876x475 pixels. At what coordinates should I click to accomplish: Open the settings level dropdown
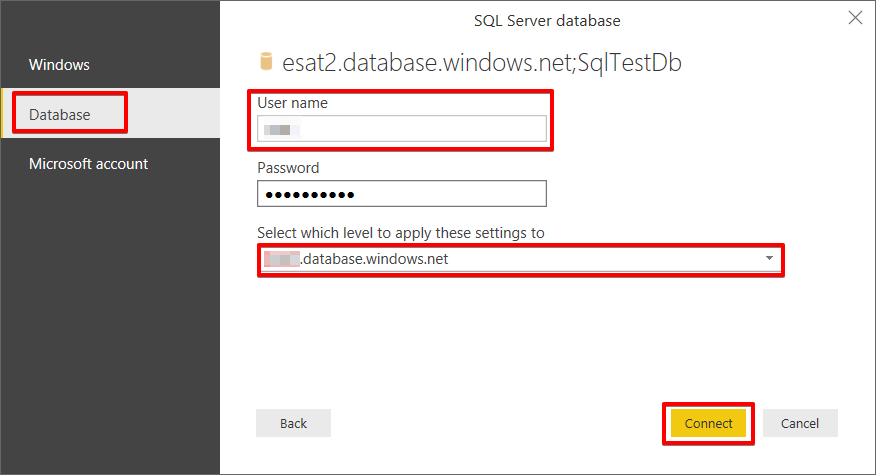pos(520,259)
